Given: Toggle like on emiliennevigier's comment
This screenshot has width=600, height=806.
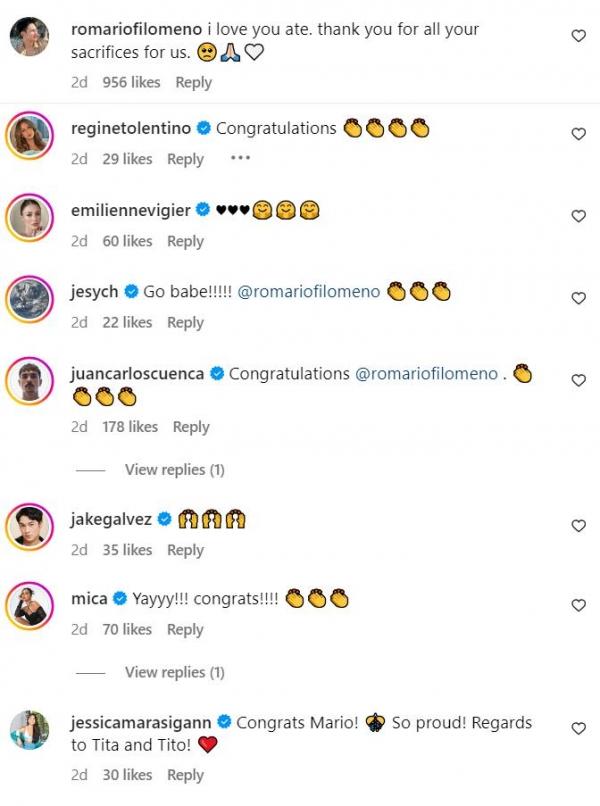Looking at the screenshot, I should tap(577, 216).
